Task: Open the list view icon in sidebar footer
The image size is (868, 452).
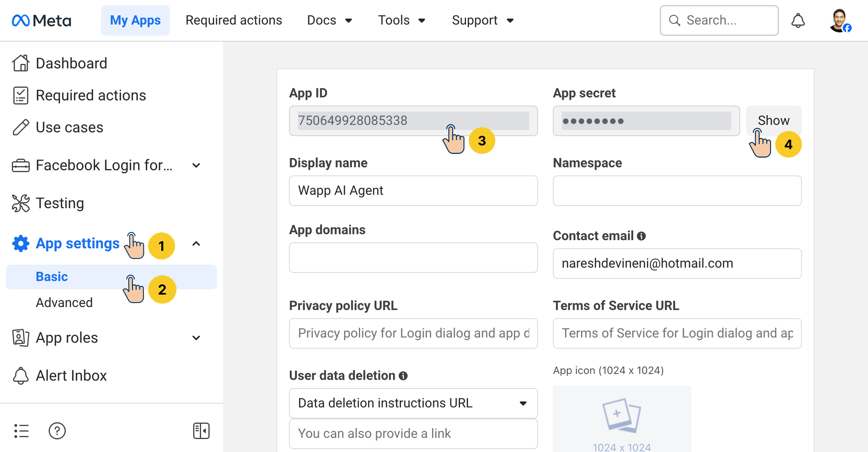Action: (x=21, y=431)
